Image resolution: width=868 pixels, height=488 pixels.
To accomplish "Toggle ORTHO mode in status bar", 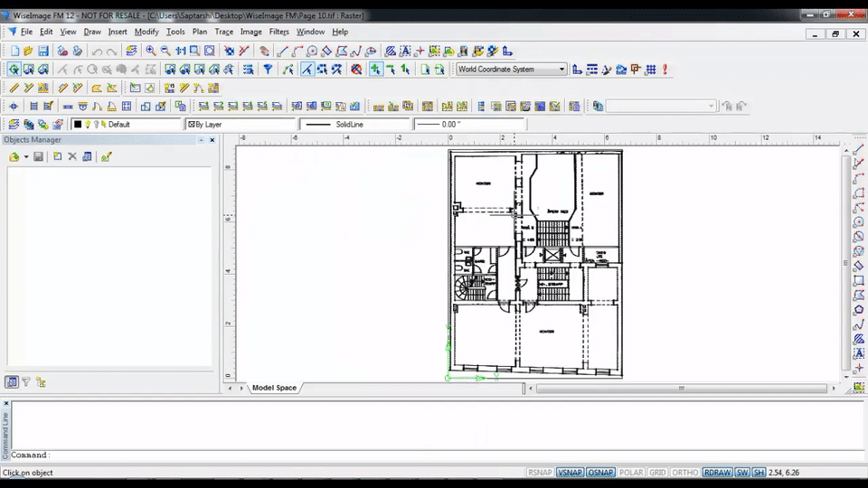I will [x=685, y=473].
